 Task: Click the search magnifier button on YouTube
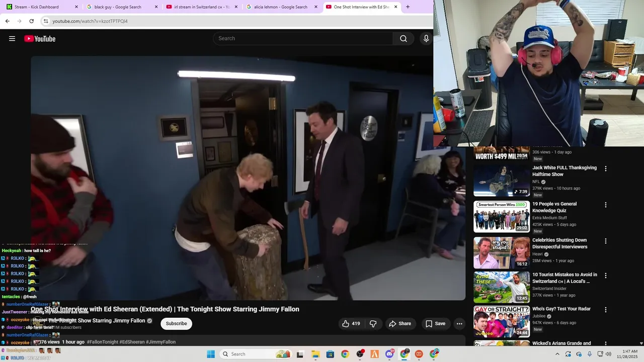coord(404,39)
